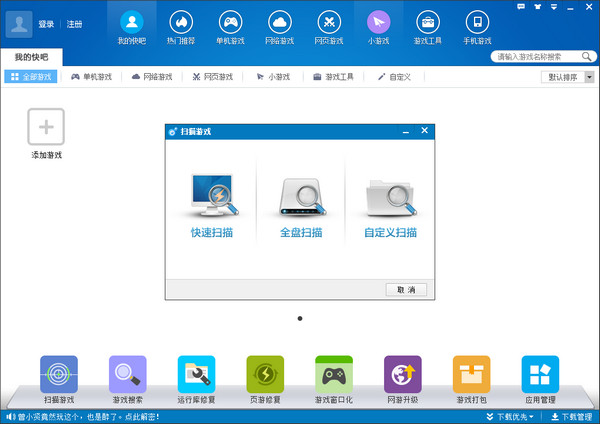Viewport: 600px width, 424px height.
Task: Open the 单机游戏 gamepad icon
Action: tap(230, 26)
